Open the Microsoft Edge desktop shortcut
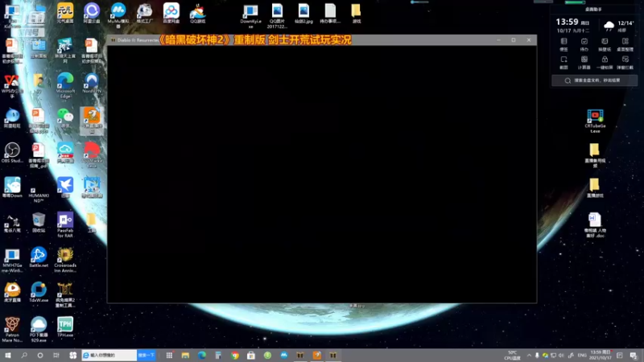This screenshot has width=644, height=362. tap(65, 86)
